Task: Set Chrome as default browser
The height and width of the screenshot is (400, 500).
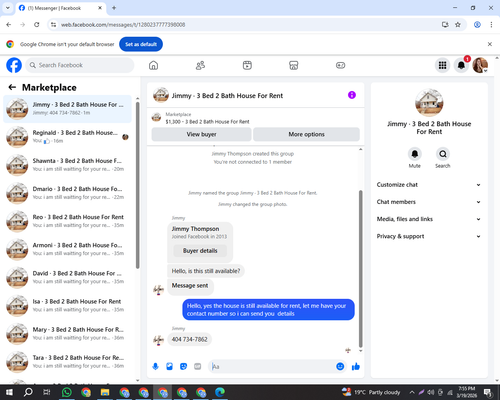Action: point(141,44)
